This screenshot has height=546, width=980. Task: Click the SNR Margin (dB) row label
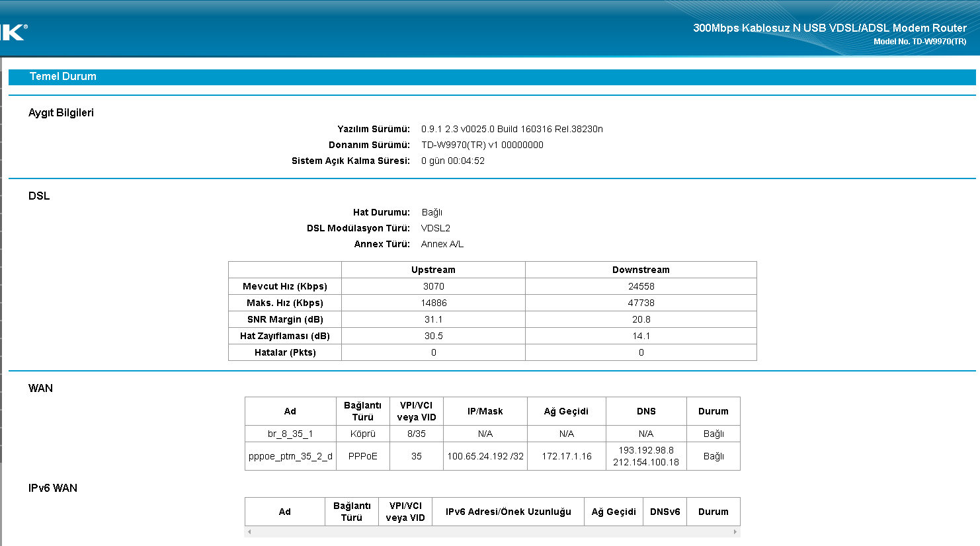285,319
